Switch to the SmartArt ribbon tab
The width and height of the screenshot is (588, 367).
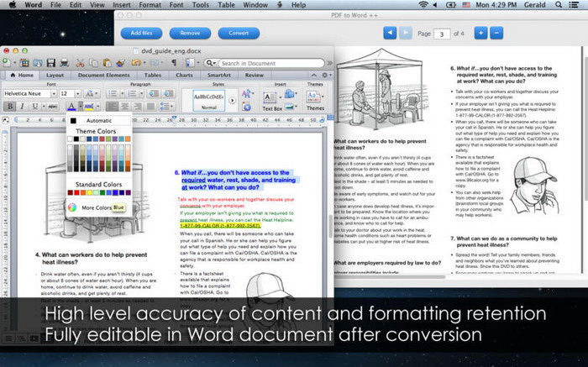pyautogui.click(x=219, y=75)
